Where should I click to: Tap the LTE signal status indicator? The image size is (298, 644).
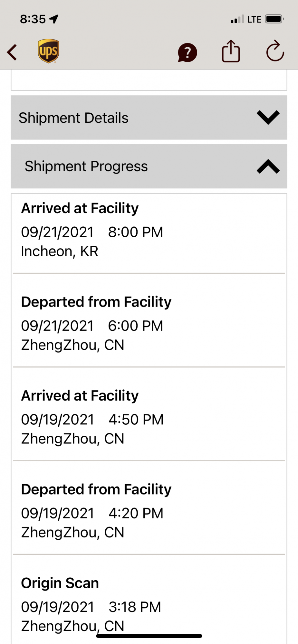(x=254, y=19)
